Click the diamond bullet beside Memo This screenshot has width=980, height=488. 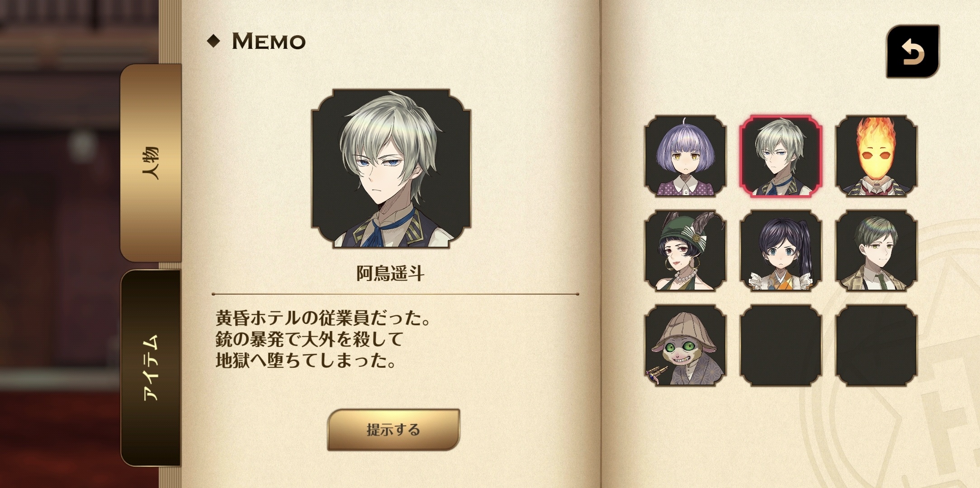pyautogui.click(x=213, y=41)
